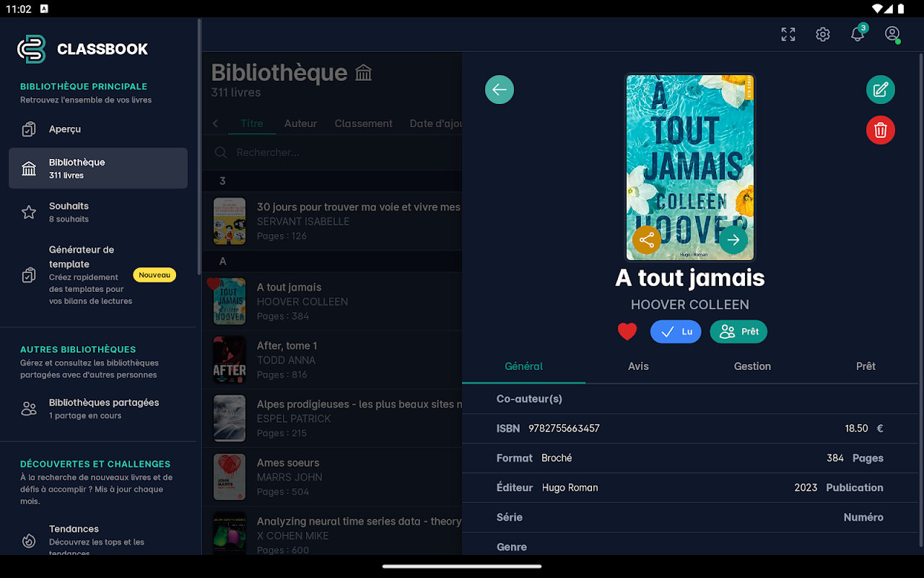Click the Format Broché value
Image resolution: width=924 pixels, height=578 pixels.
[x=557, y=458]
